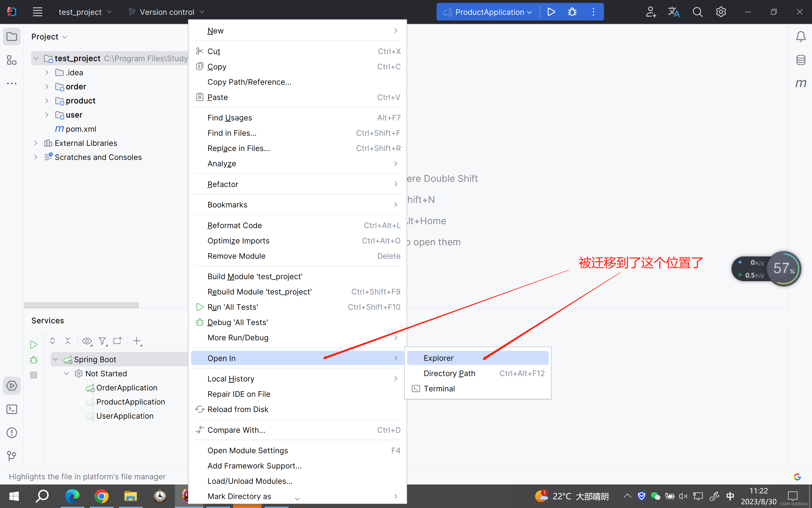
Task: Select Find in Files
Action: (297, 133)
